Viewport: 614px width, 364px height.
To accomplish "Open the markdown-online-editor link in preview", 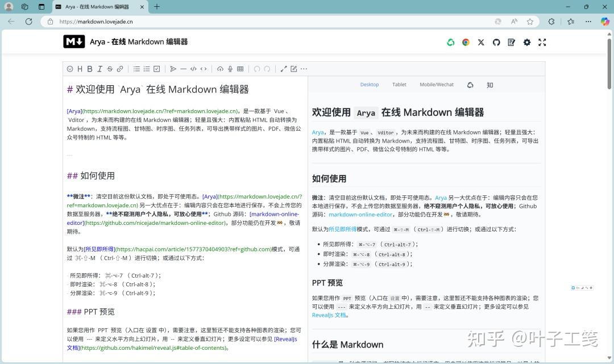I will 360,214.
